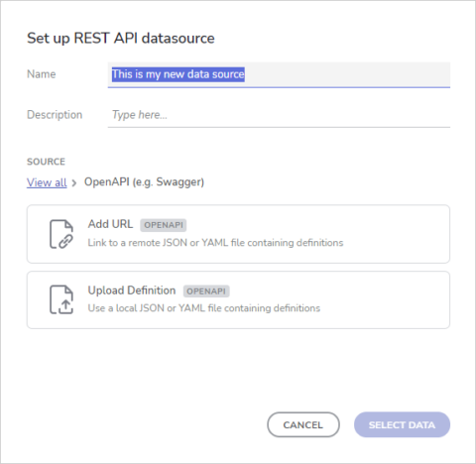The width and height of the screenshot is (476, 464).
Task: Select the OpenAPI (e.g. Swagger) breadcrumb
Action: tap(144, 182)
